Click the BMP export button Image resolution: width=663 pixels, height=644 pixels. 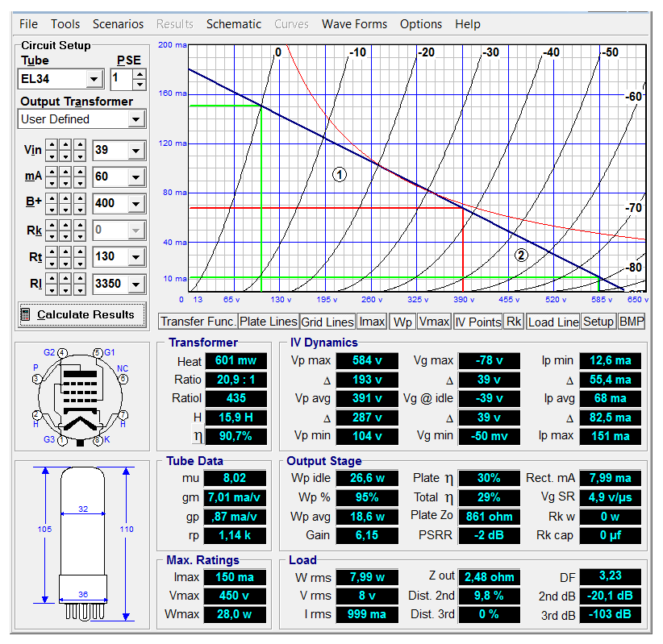tap(632, 322)
